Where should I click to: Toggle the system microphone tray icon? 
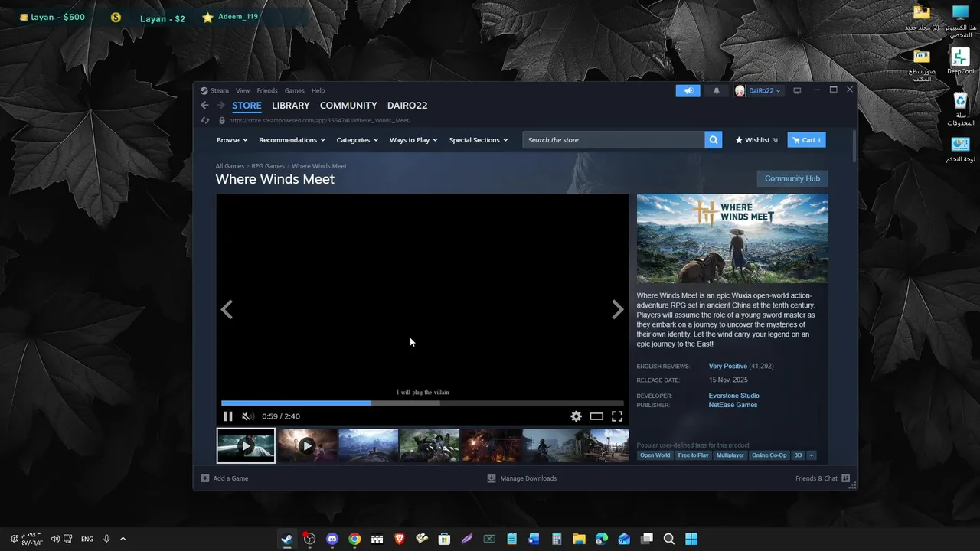(106, 539)
